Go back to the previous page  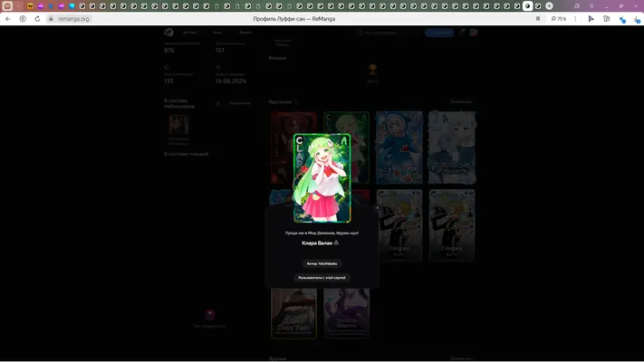8,19
